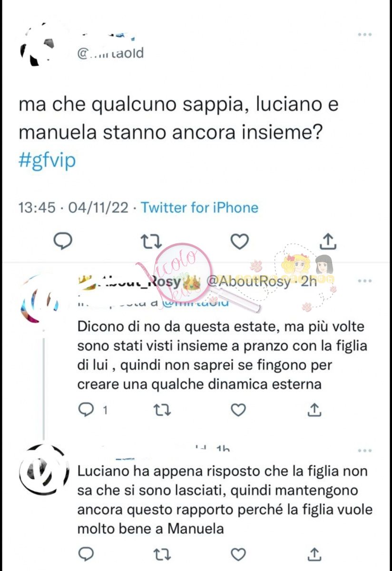Like AboutRosy's reply with heart icon
The width and height of the screenshot is (392, 571).
click(x=238, y=409)
